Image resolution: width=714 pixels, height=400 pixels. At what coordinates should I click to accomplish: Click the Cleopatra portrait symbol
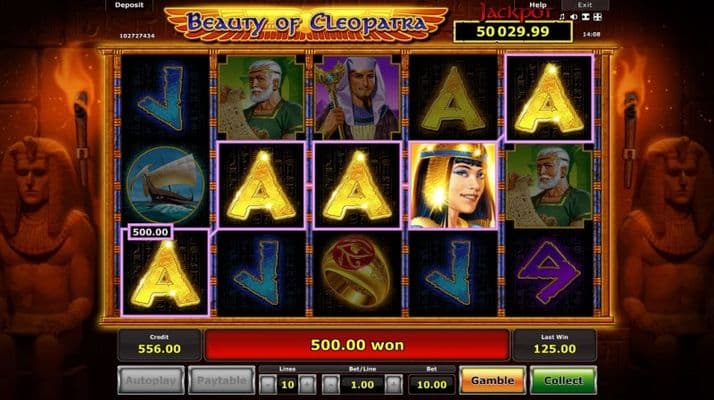point(453,185)
